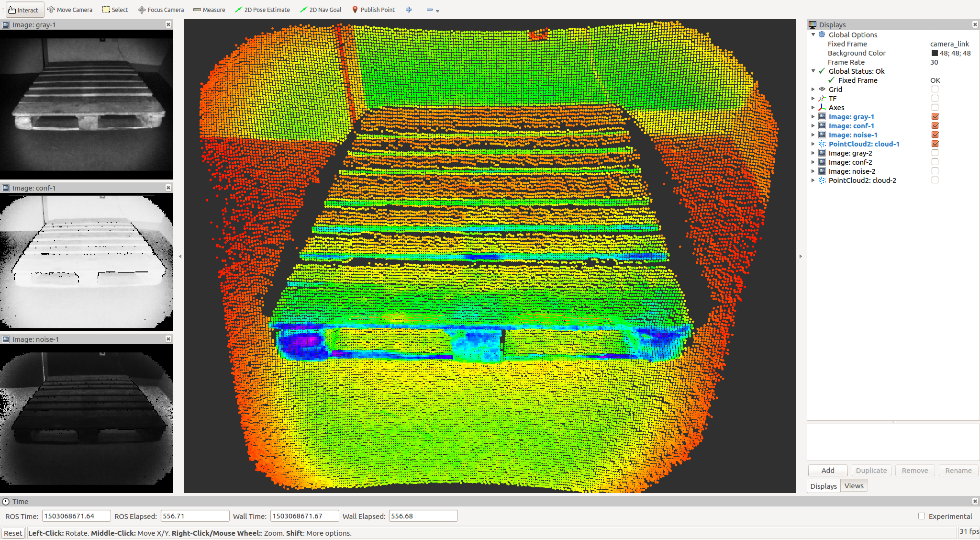This screenshot has width=980, height=540.
Task: Open the Displays tab
Action: (x=824, y=486)
